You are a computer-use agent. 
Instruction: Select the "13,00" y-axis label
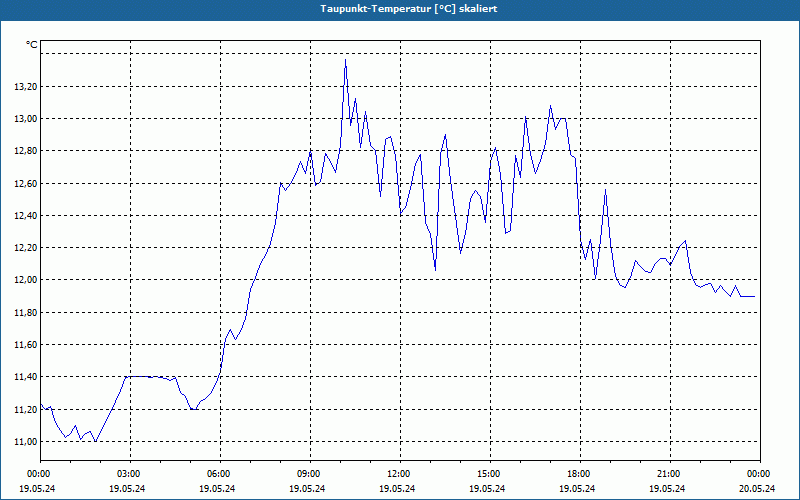click(x=26, y=119)
